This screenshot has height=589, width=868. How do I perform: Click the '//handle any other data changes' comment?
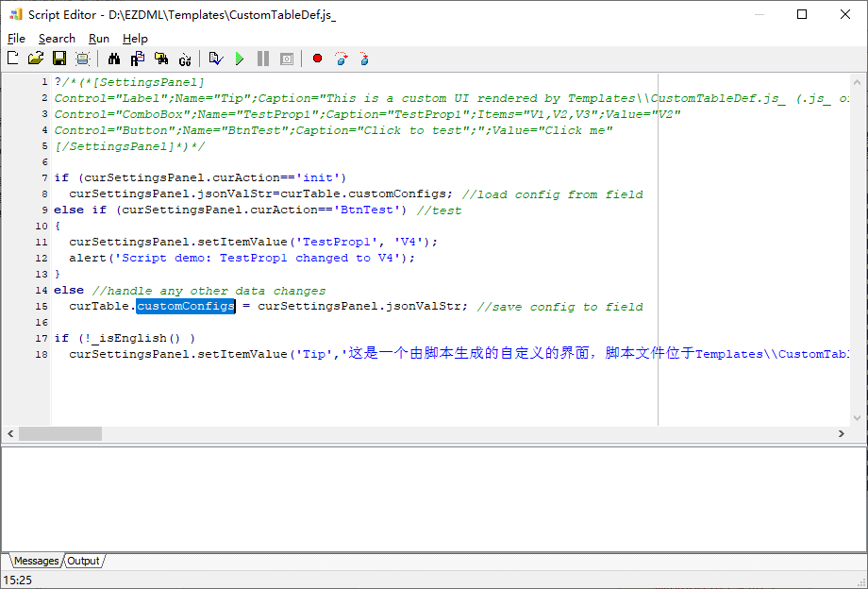(209, 291)
